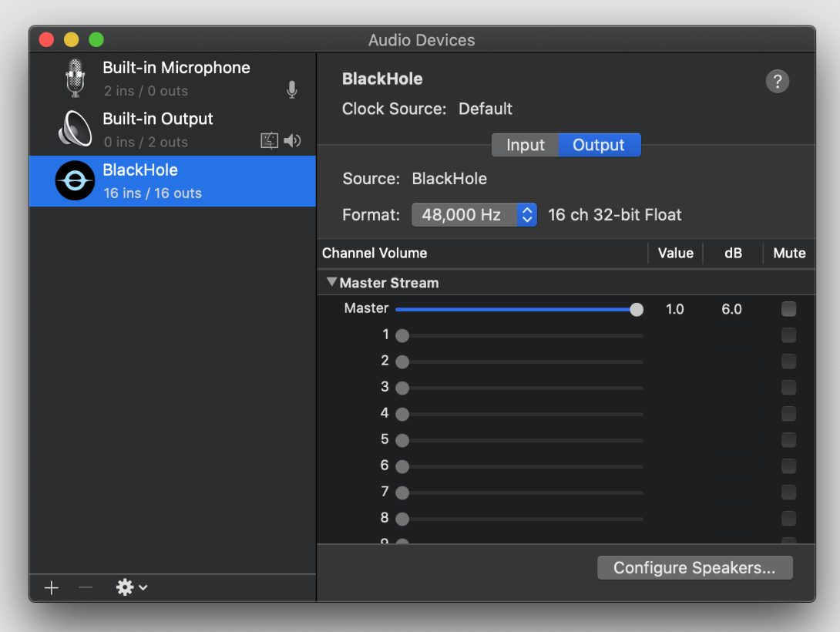Select Built-in Output in device list
The image size is (840, 632).
(x=173, y=129)
